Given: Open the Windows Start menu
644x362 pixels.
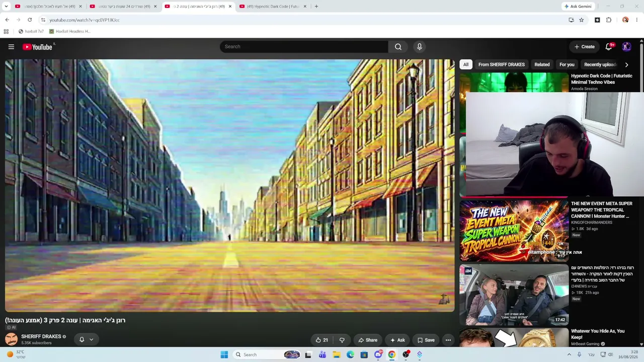Looking at the screenshot, I should 224,354.
